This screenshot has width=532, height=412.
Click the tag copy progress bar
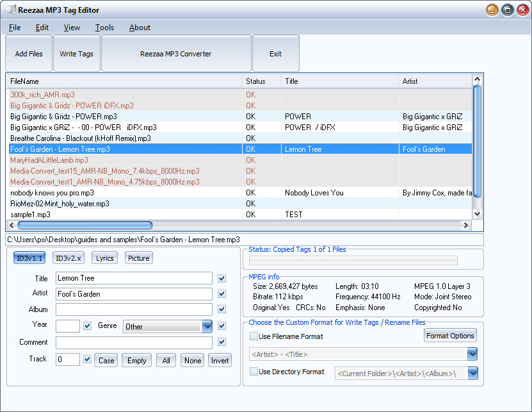coord(353,261)
